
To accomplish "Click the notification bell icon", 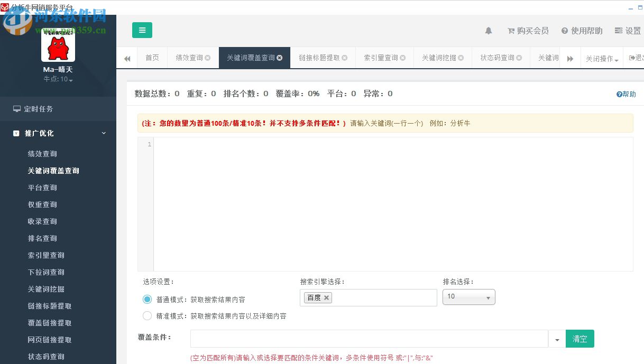I will [x=488, y=31].
